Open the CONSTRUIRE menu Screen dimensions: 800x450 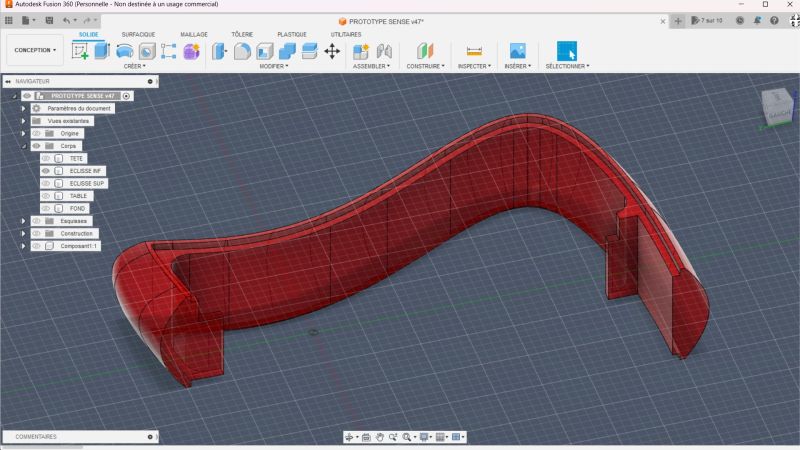click(x=426, y=66)
